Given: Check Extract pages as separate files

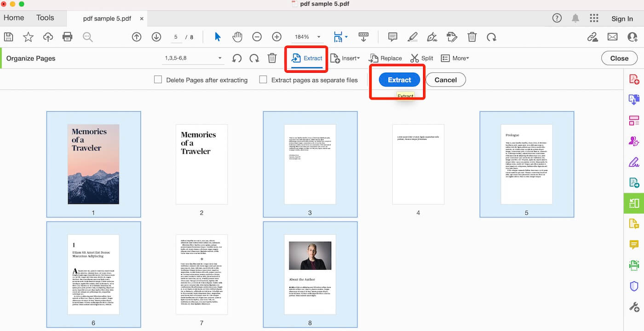Looking at the screenshot, I should (x=263, y=80).
